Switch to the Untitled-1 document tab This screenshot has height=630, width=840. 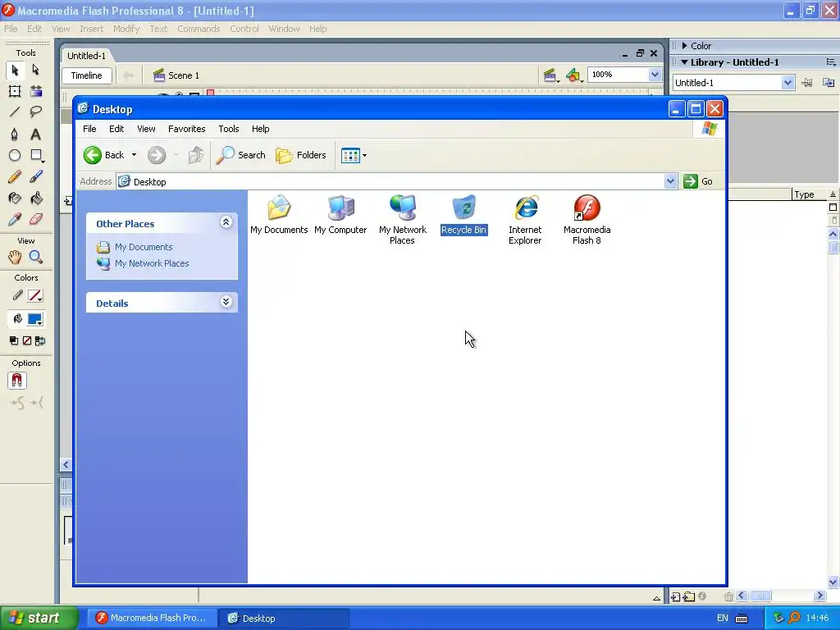pyautogui.click(x=86, y=56)
